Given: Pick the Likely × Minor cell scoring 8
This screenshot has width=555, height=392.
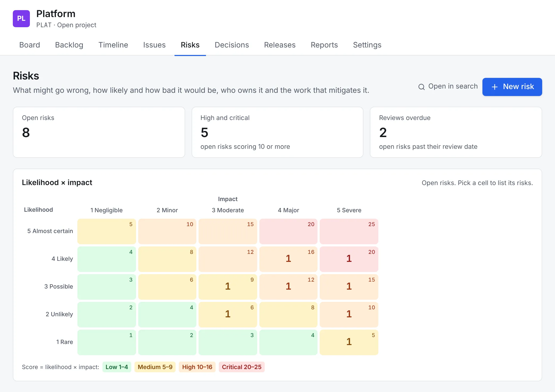Looking at the screenshot, I should [167, 259].
